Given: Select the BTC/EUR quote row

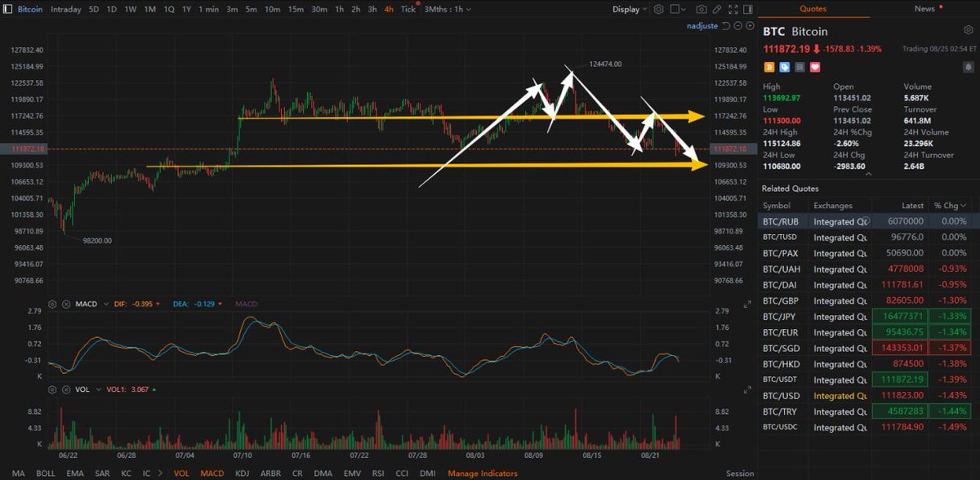Looking at the screenshot, I should click(x=869, y=332).
